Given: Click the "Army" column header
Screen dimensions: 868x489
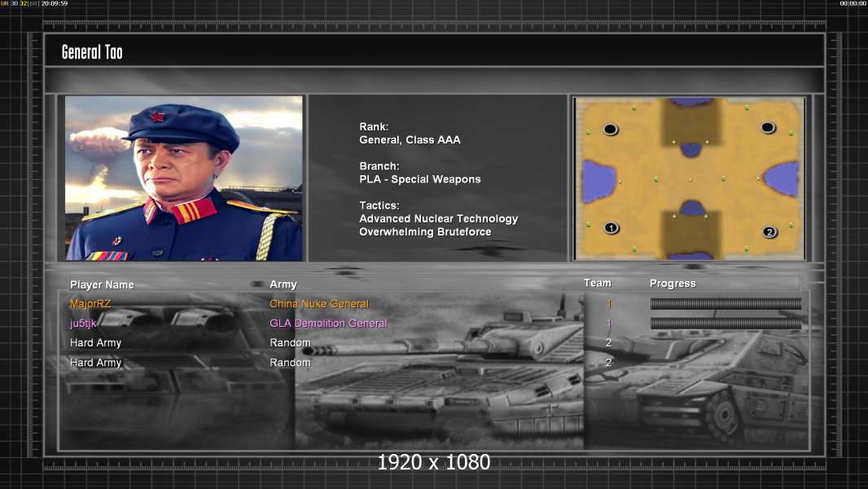Looking at the screenshot, I should 283,284.
